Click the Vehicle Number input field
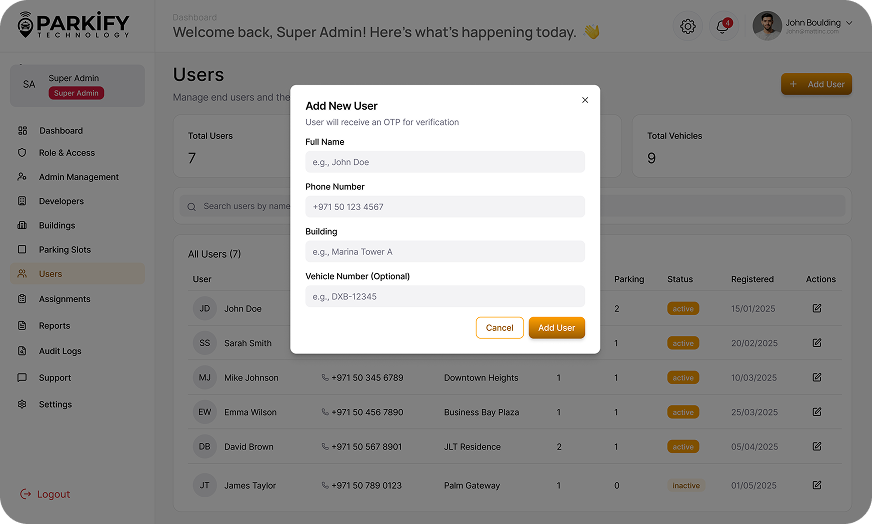This screenshot has width=872, height=524. tap(445, 297)
